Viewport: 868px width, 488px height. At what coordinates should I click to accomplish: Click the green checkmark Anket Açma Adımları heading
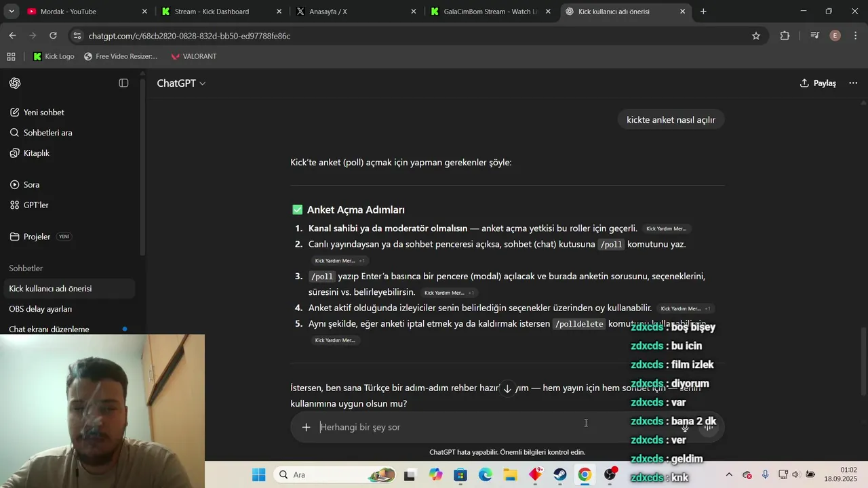(x=349, y=210)
